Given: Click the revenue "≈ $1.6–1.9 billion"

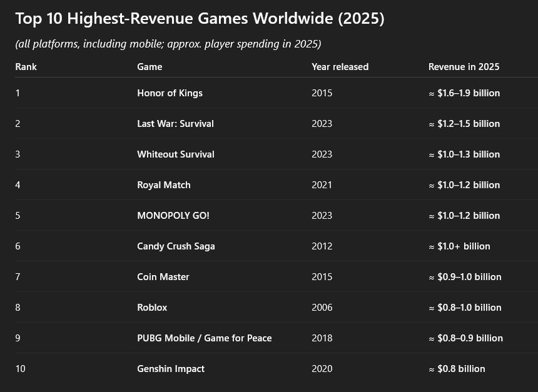Looking at the screenshot, I should [464, 93].
